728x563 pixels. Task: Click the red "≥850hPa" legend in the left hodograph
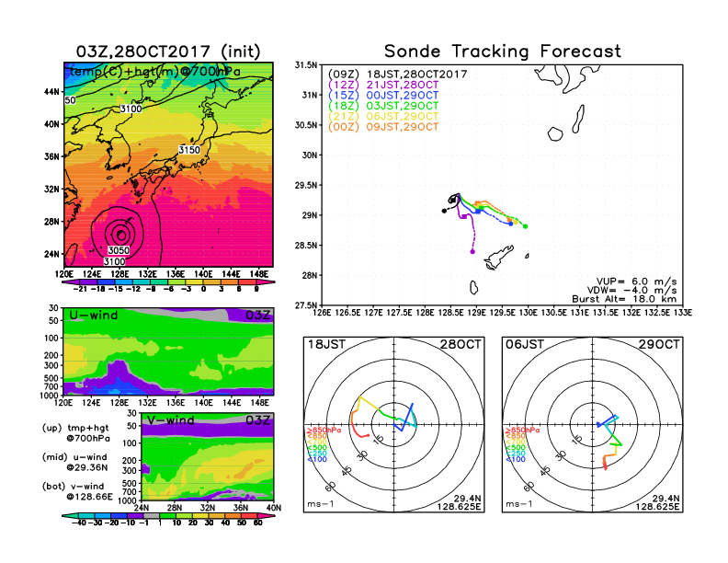[x=324, y=431]
